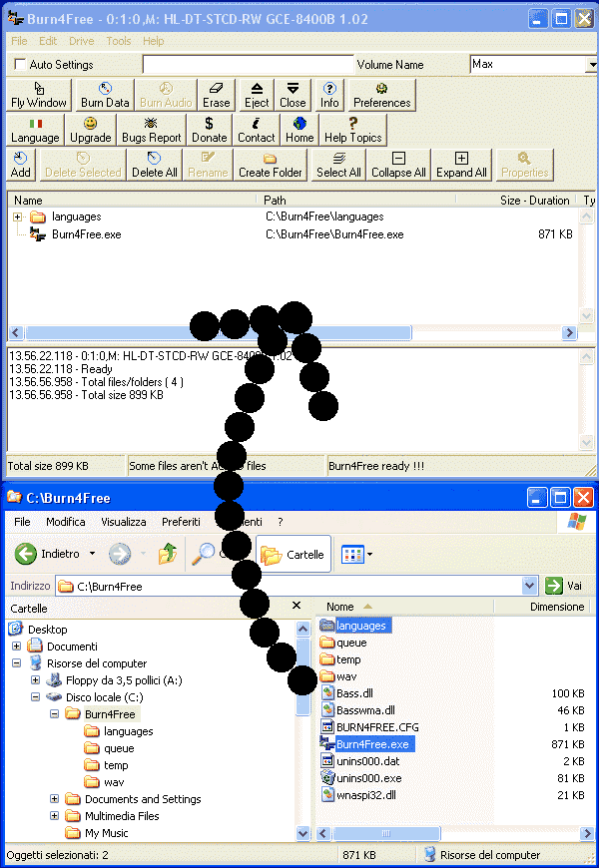This screenshot has height=868, width=599.
Task: Select My Music in folder tree
Action: click(x=107, y=832)
